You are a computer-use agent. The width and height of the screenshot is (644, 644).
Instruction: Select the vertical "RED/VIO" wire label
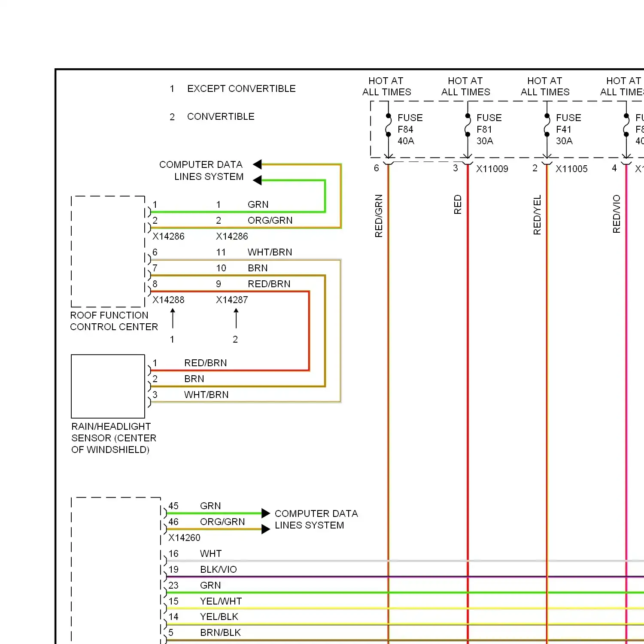617,214
